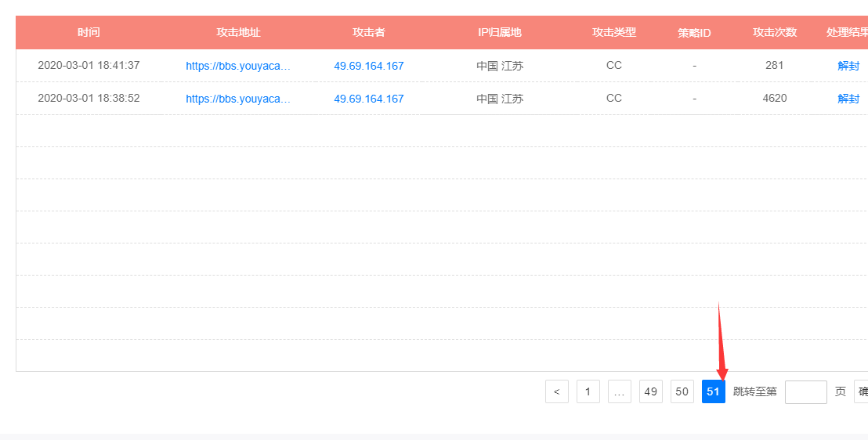Select CC attack type in the 4620 row
Screen dimensions: 868x440
pos(614,99)
